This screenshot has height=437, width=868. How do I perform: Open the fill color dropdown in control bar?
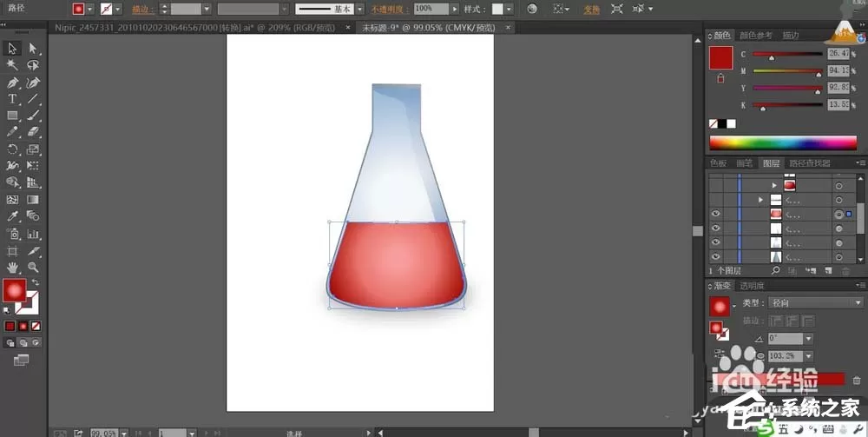point(90,10)
